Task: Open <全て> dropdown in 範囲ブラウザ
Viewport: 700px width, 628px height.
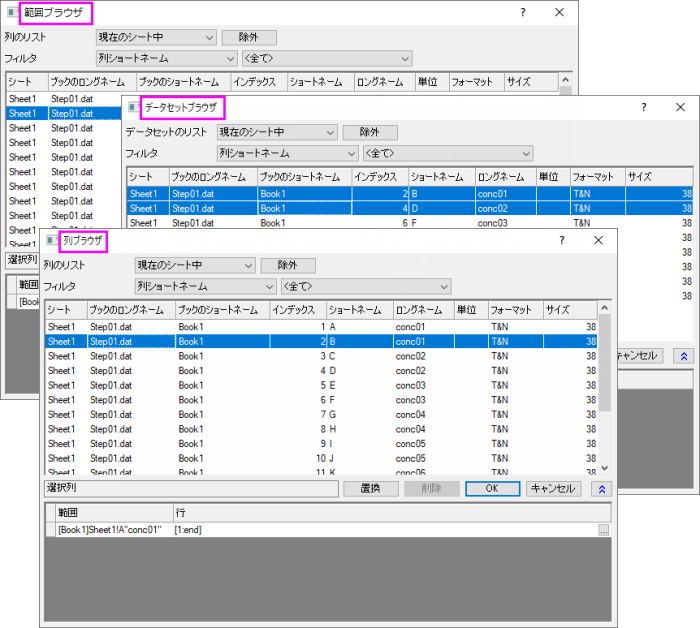Action: 327,58
